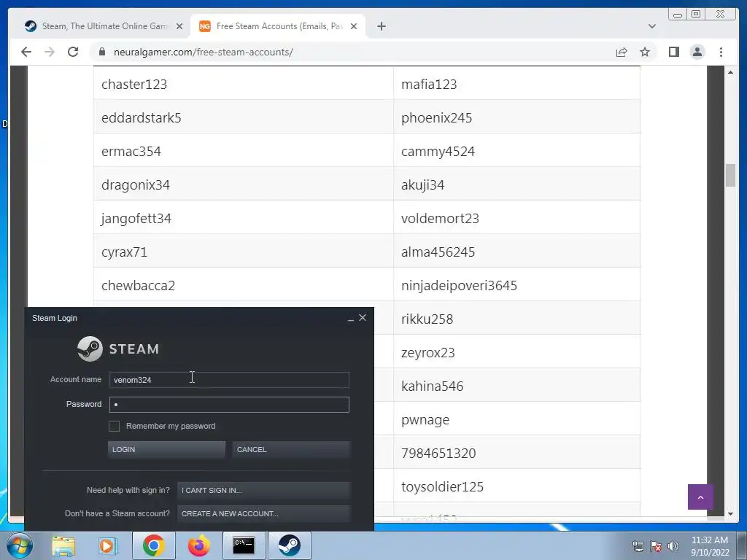Open command prompt taskbar icon

244,545
